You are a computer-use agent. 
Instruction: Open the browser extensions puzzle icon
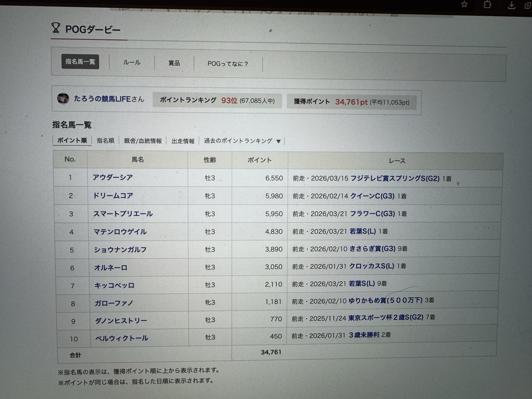point(487,4)
